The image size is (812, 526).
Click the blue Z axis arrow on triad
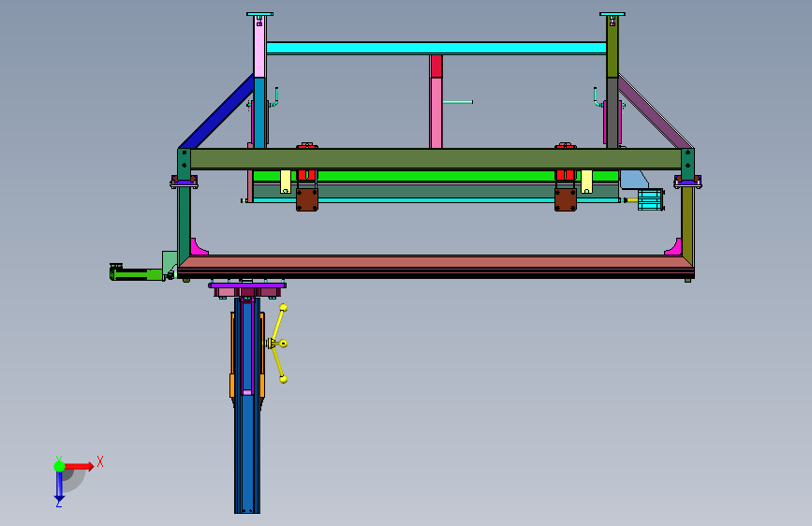coord(59,488)
